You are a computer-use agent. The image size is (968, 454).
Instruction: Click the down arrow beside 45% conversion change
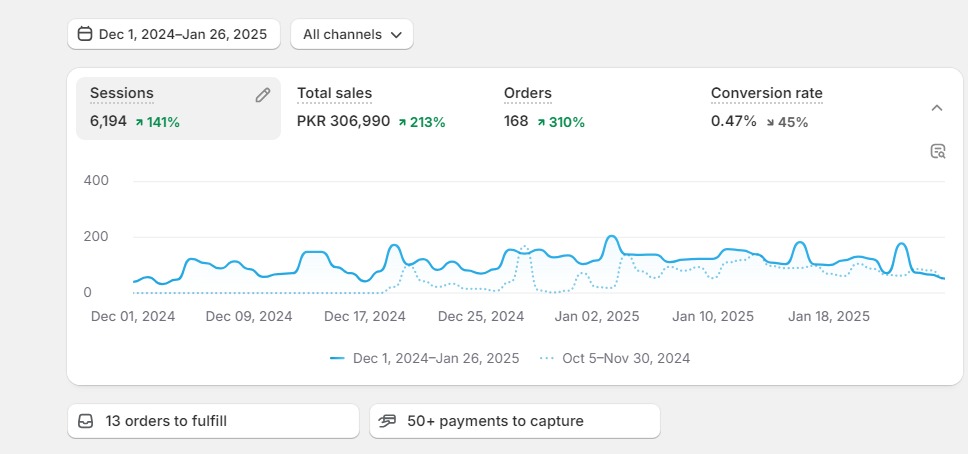coord(770,122)
